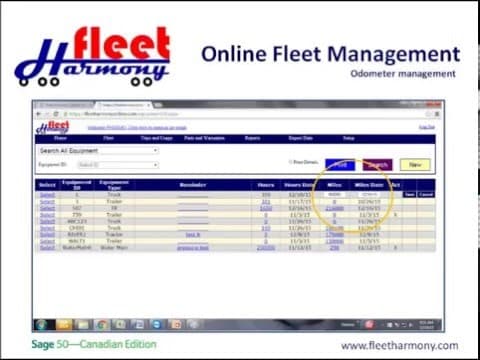Open the Windows Start orb

click(41, 324)
